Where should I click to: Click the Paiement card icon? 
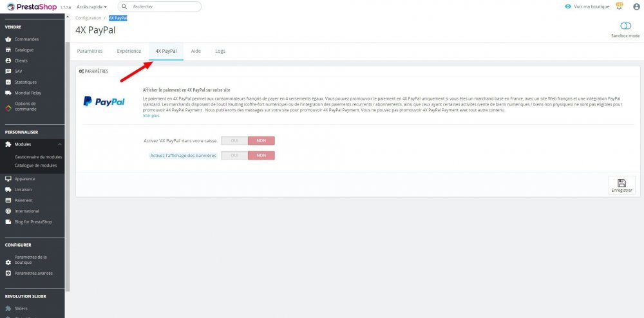point(8,200)
